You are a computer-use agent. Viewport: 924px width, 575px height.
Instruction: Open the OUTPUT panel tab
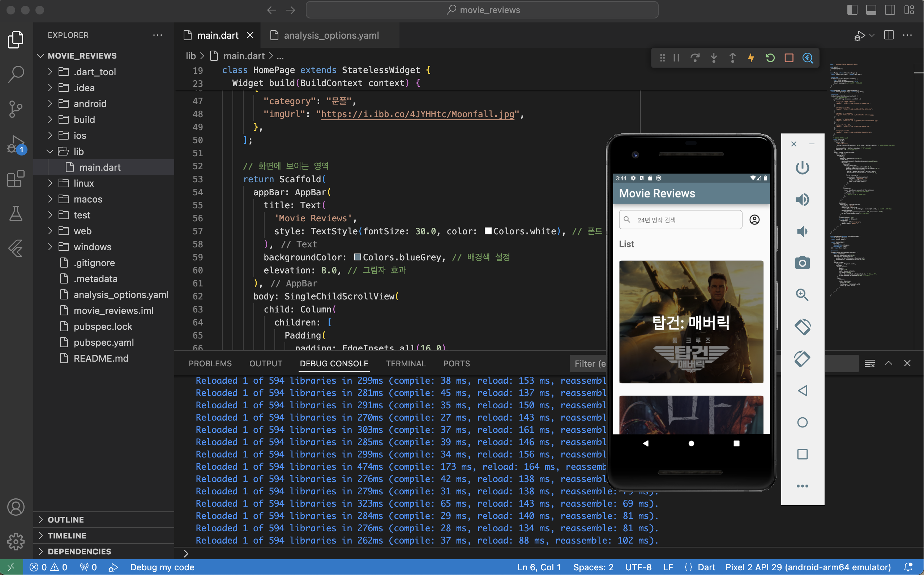click(x=266, y=363)
